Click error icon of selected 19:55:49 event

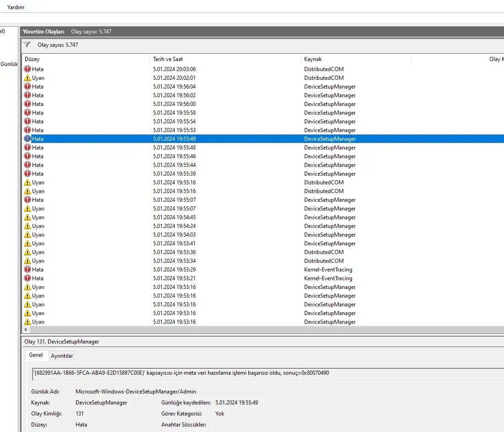pos(27,138)
